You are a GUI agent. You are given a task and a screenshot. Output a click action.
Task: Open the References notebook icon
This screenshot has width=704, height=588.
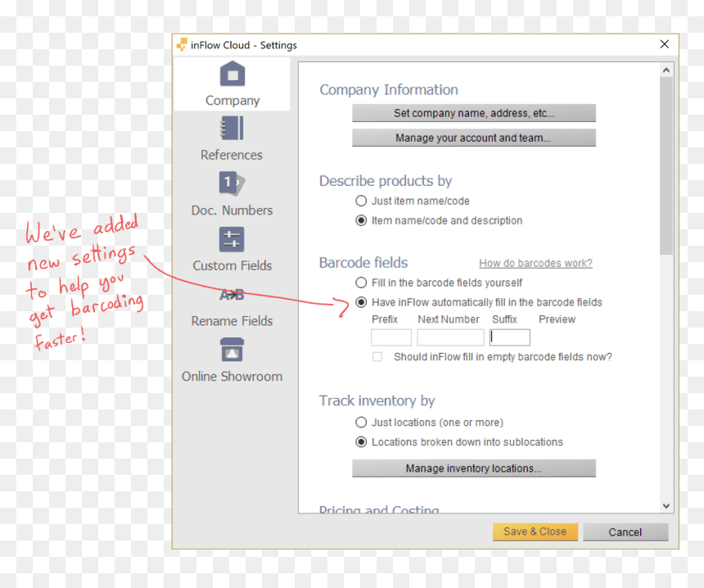pyautogui.click(x=232, y=129)
